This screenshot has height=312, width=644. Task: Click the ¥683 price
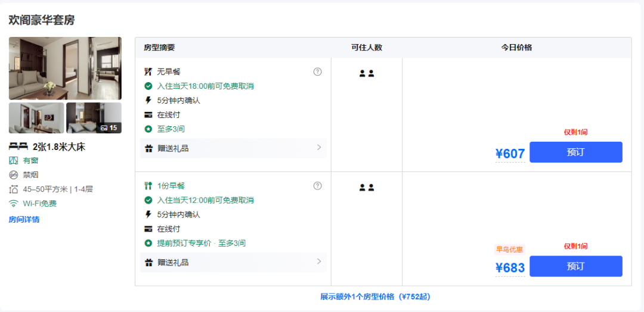pyautogui.click(x=510, y=268)
